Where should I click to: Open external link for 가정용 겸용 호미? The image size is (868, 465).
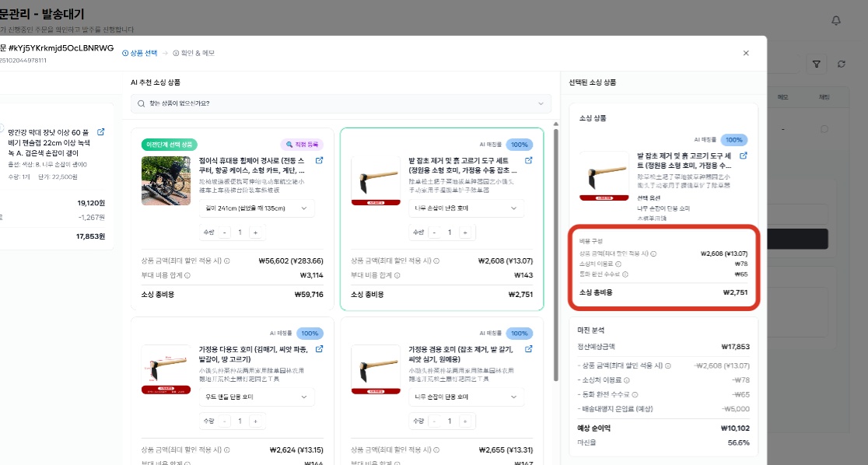click(x=529, y=349)
